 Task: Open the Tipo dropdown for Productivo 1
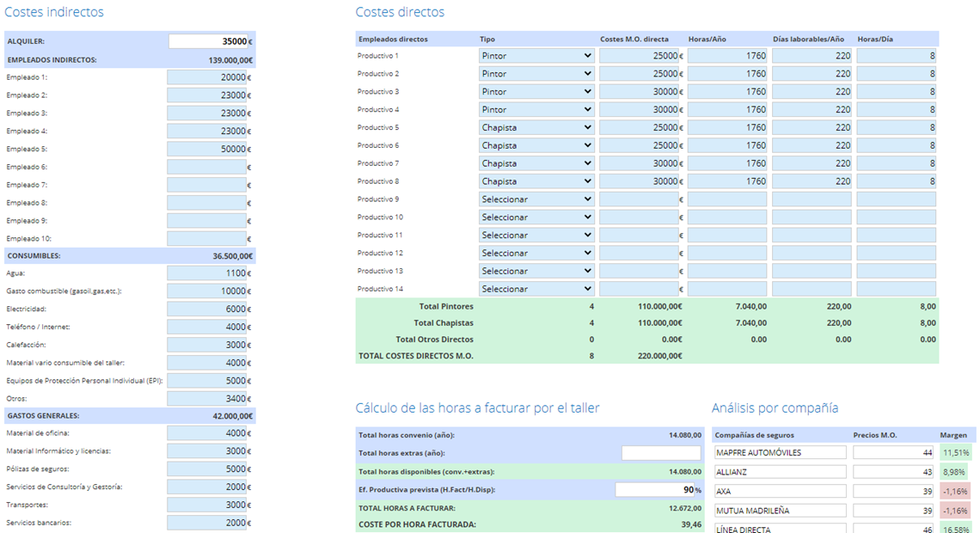click(x=536, y=56)
